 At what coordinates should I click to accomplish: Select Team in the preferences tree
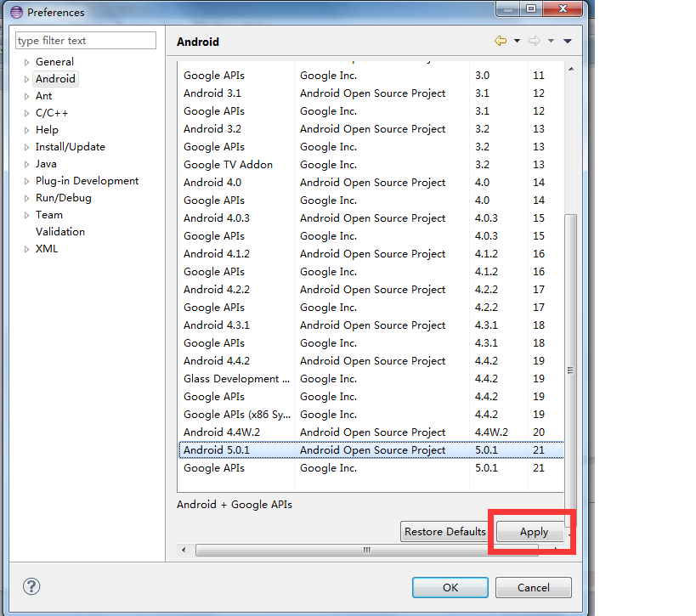[49, 215]
